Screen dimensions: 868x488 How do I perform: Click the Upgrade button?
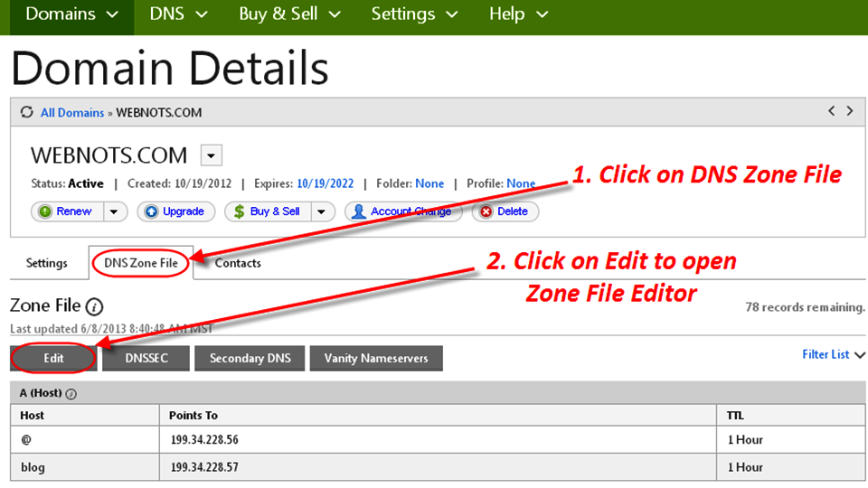[x=175, y=211]
